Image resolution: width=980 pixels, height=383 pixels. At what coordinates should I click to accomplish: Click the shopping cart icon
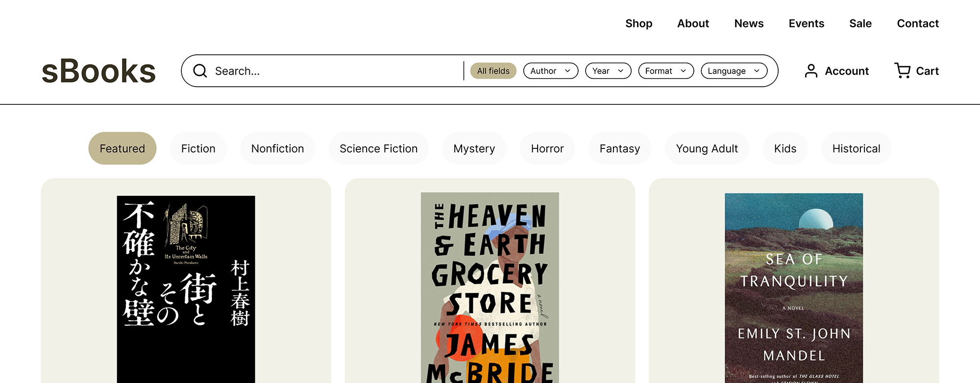pyautogui.click(x=902, y=71)
